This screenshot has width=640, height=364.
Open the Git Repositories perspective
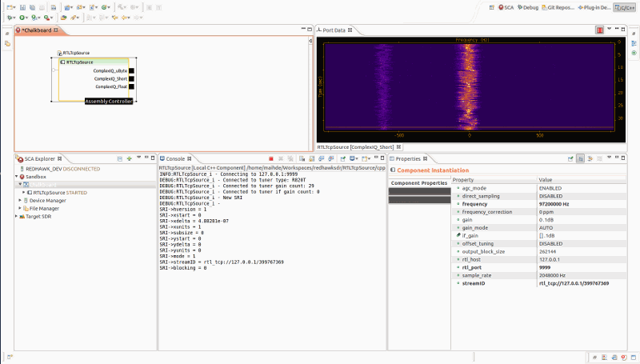[559, 7]
